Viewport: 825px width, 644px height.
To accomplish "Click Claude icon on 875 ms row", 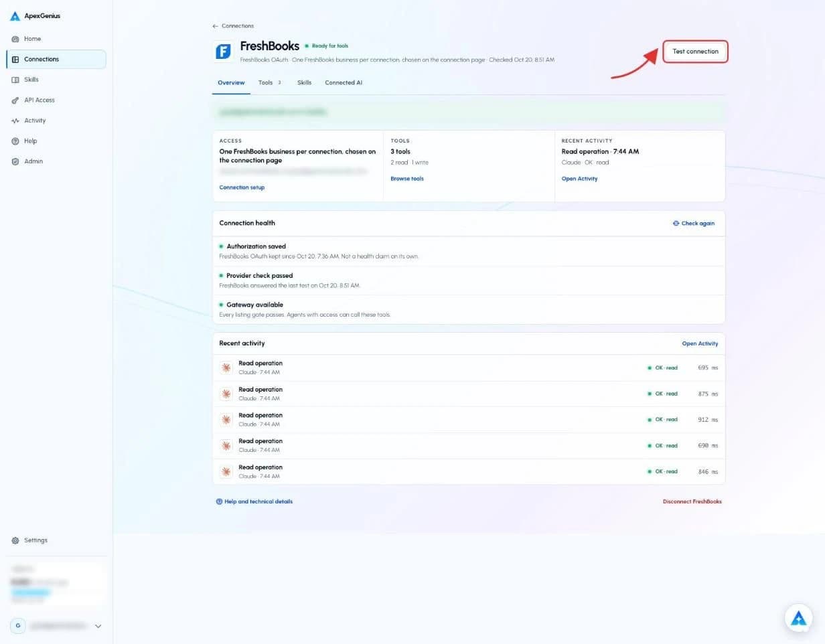I will 226,394.
